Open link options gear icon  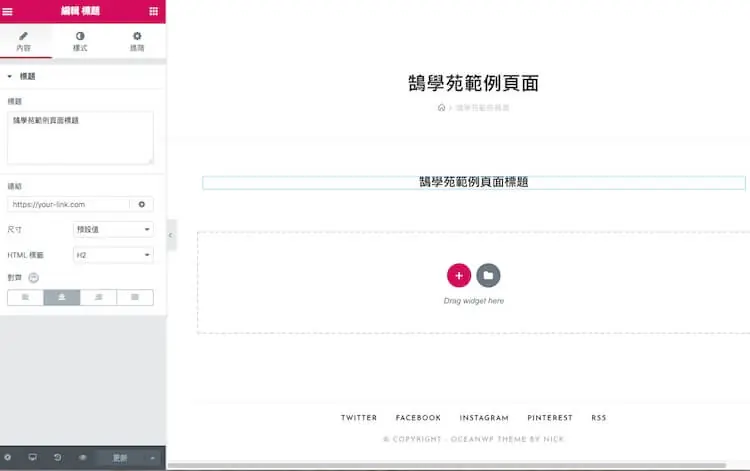(142, 204)
